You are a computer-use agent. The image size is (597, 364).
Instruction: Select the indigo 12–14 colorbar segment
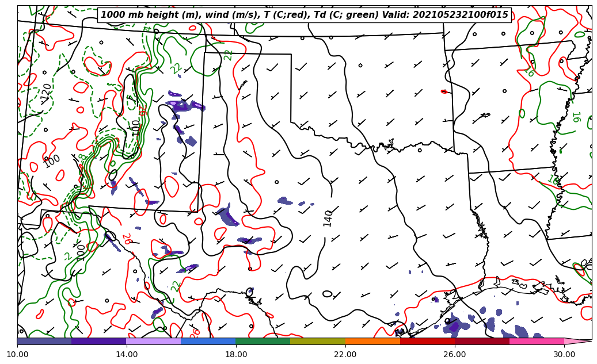click(99, 341)
